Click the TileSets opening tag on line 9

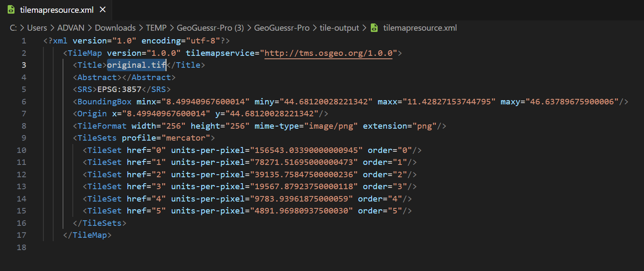(97, 138)
